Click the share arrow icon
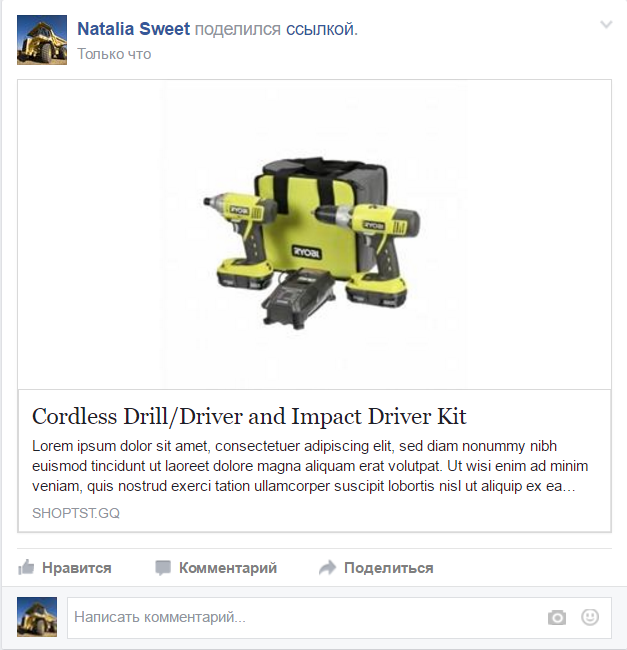 point(327,568)
